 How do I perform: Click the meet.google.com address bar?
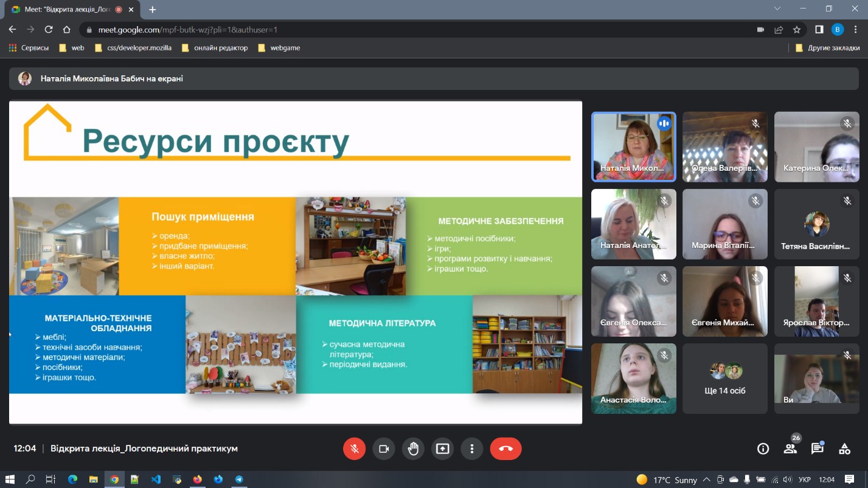[x=365, y=30]
